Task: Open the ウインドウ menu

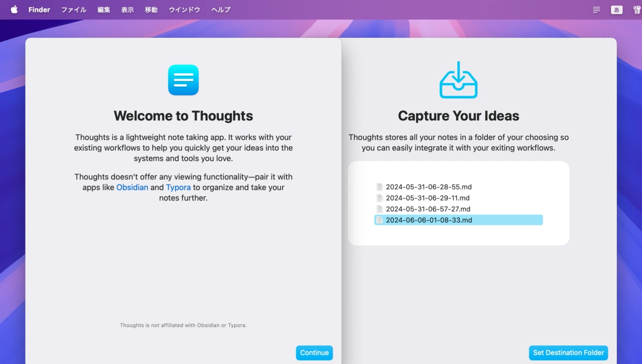Action: tap(184, 10)
